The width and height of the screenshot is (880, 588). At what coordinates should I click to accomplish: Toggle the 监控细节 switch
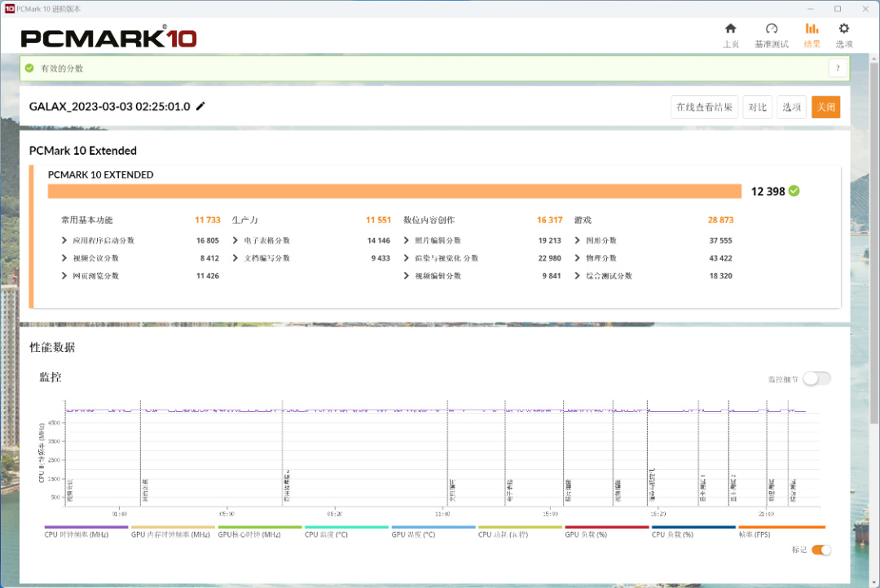click(x=816, y=379)
